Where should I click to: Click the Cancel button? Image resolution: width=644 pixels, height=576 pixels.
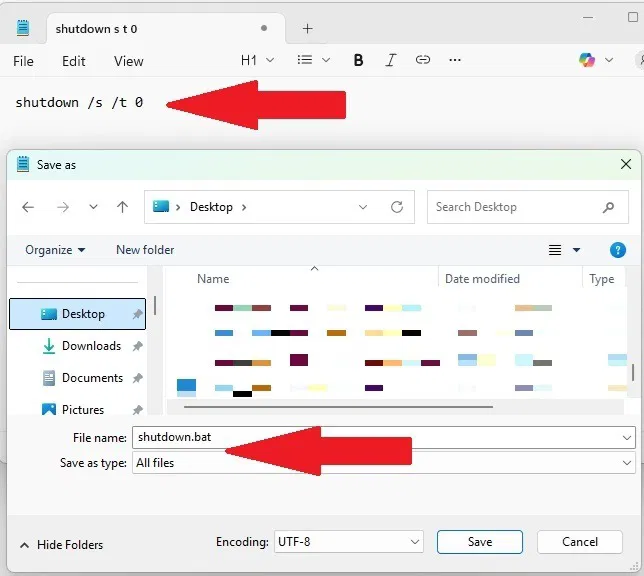pos(580,542)
